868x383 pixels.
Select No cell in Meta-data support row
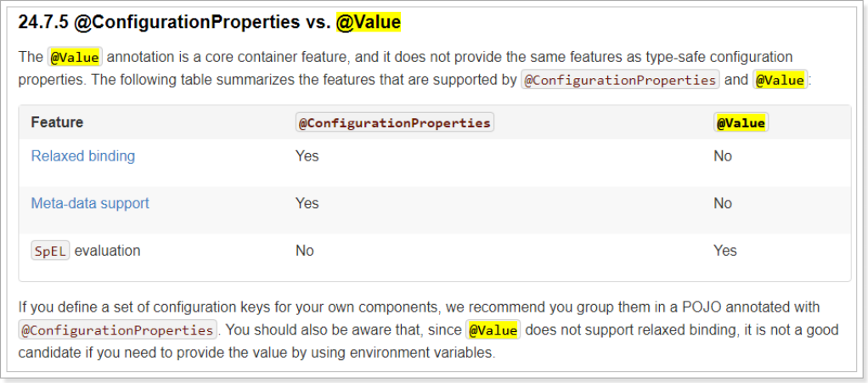tap(723, 203)
